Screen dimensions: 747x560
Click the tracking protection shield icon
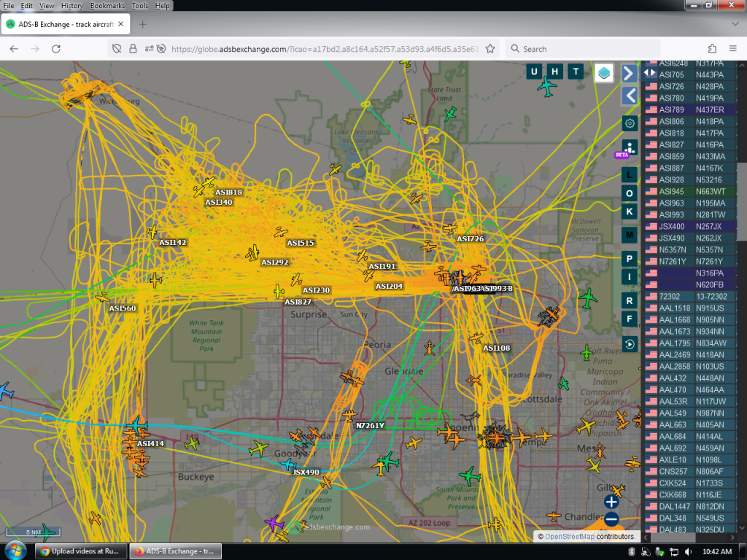tap(117, 49)
